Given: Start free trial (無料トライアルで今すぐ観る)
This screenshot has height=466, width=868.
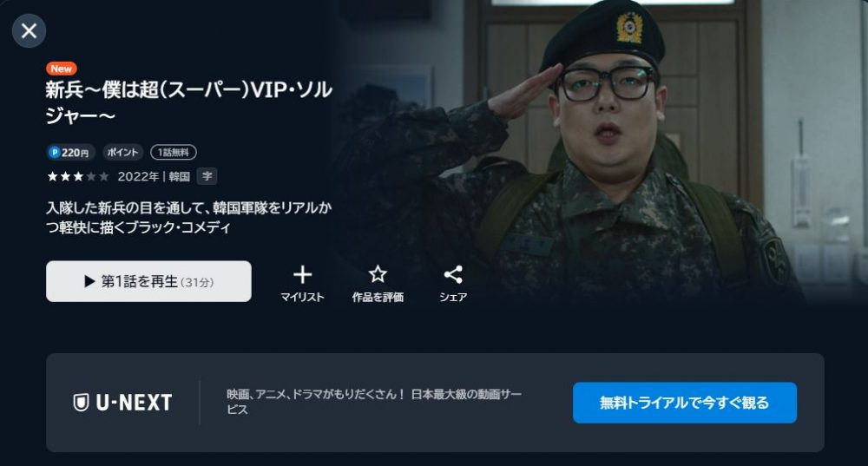Looking at the screenshot, I should [685, 403].
